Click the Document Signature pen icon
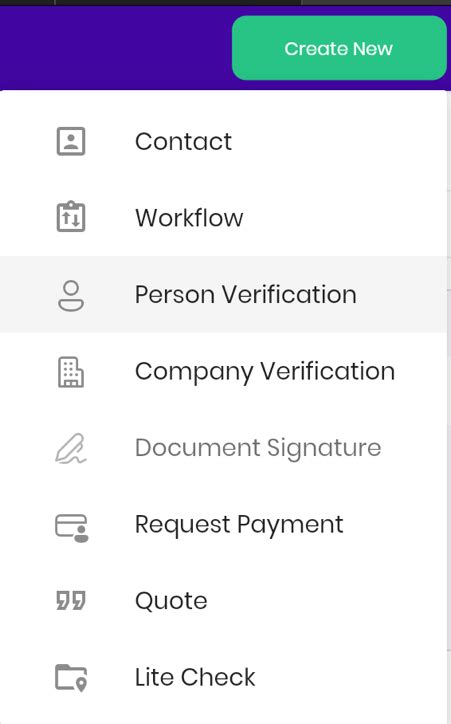The height and width of the screenshot is (724, 451). click(x=71, y=448)
